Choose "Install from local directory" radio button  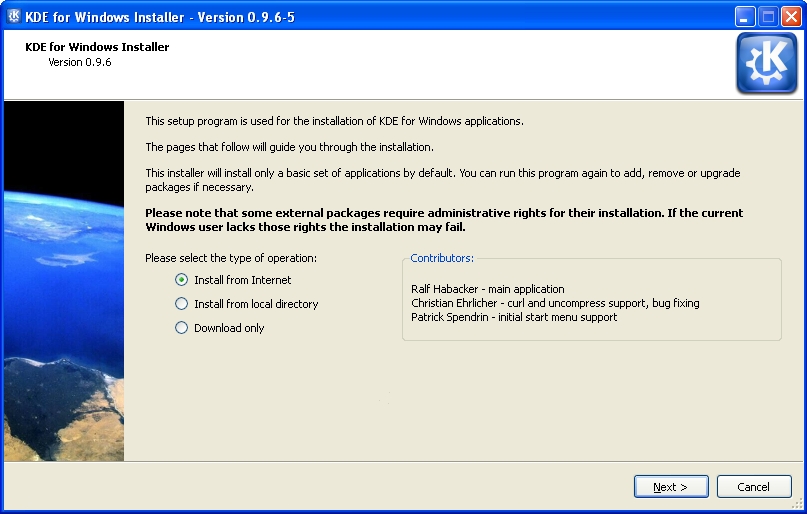pos(181,304)
